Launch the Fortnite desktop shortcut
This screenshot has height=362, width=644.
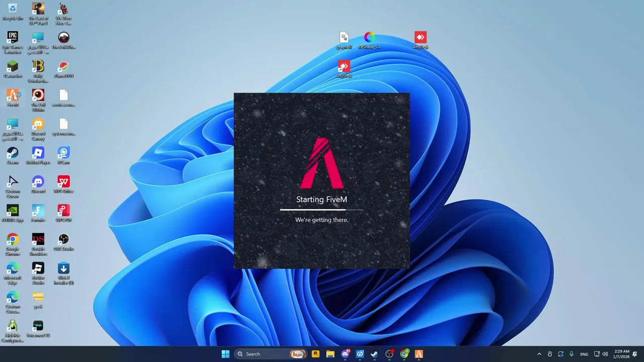point(38,213)
